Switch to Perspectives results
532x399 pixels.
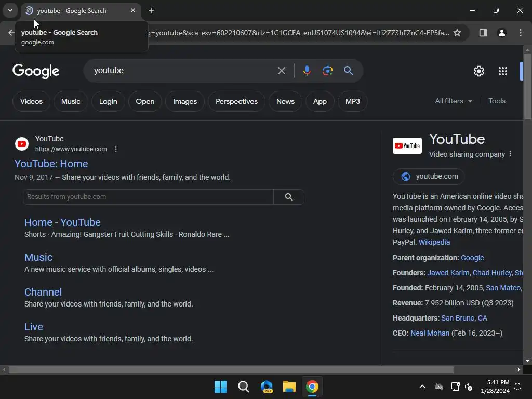[x=236, y=101]
